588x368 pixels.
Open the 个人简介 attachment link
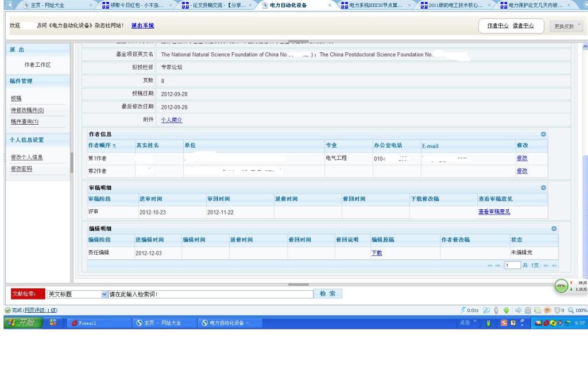[171, 120]
